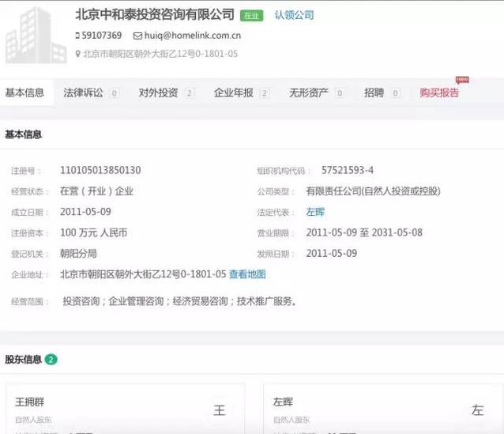View the 企业年报 tab
The image size is (504, 434).
click(233, 92)
